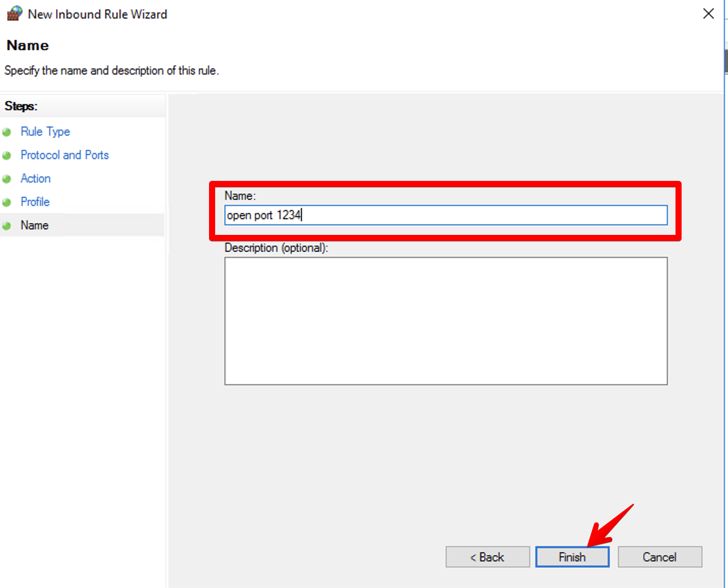Viewport: 728px width, 588px height.
Task: Select the Name step in sidebar
Action: click(x=35, y=225)
